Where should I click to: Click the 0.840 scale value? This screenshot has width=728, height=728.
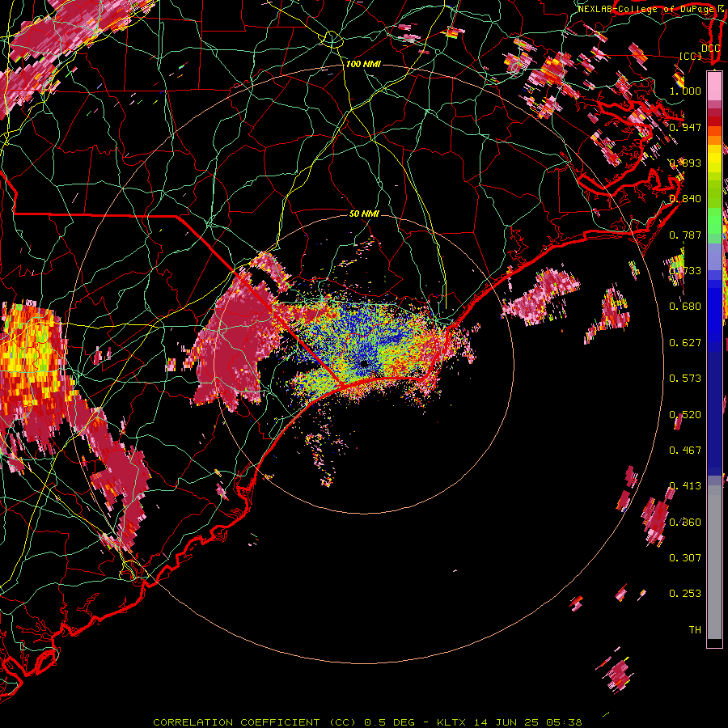[x=685, y=199]
